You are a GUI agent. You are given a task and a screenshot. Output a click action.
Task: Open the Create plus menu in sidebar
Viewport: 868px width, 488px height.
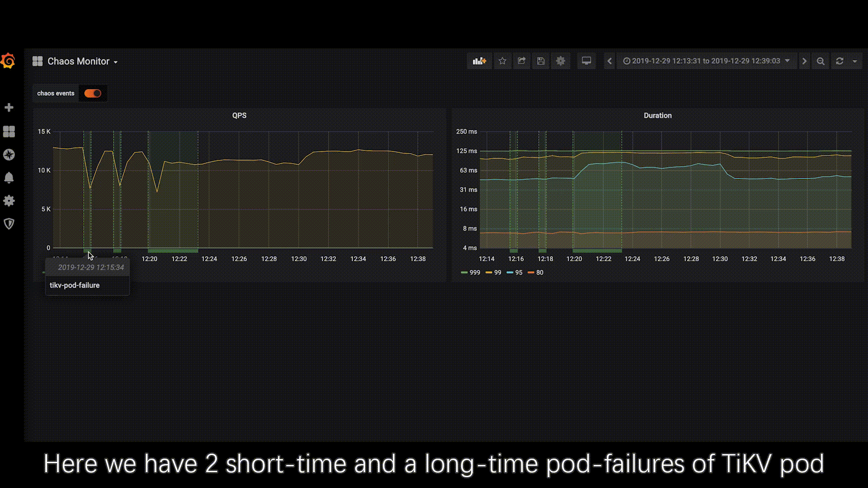tap(9, 108)
